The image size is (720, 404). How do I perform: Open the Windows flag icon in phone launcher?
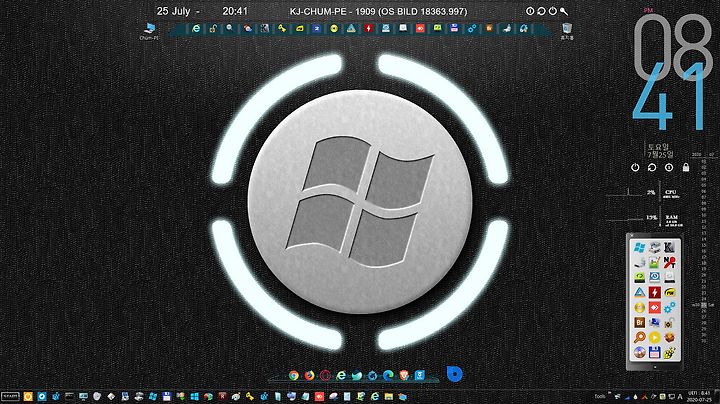coord(640,247)
